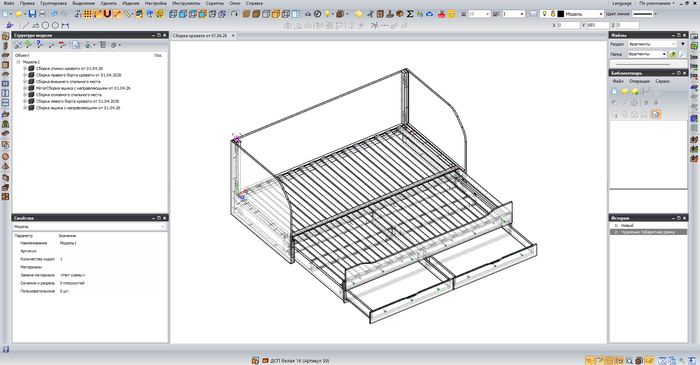Click the Наименование value Модель 1
Screen dimensions: 700x365
tap(68, 243)
